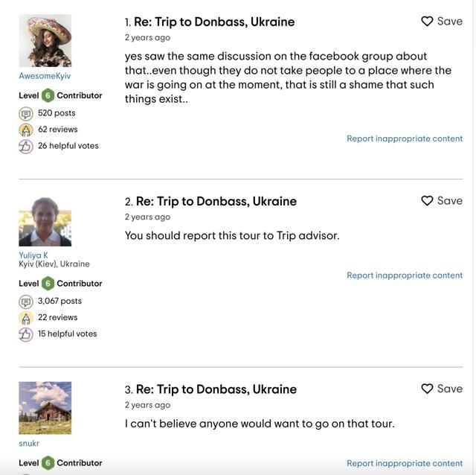Report post 3 as inappropriate content

(405, 464)
